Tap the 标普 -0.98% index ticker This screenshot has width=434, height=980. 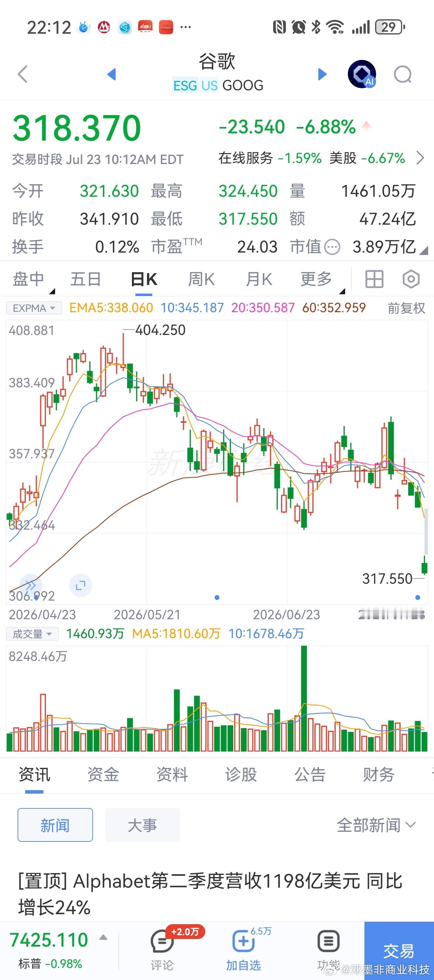point(50,964)
